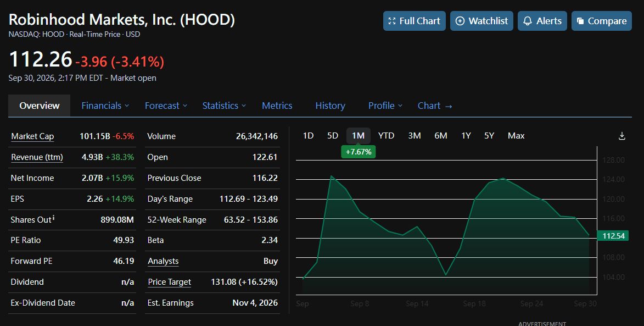Click the 128.00 axis label
Screen dimensions: 644x326
point(614,160)
